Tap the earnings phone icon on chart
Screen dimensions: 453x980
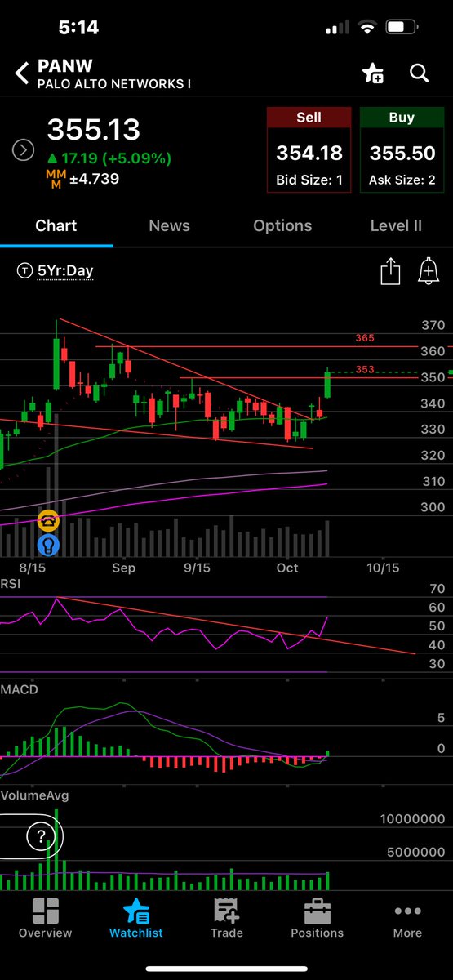[x=50, y=519]
